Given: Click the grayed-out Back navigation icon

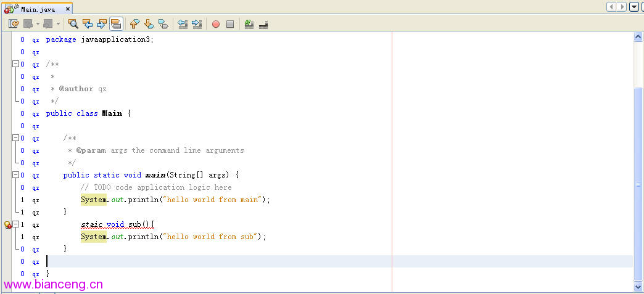Looking at the screenshot, I should (x=28, y=24).
